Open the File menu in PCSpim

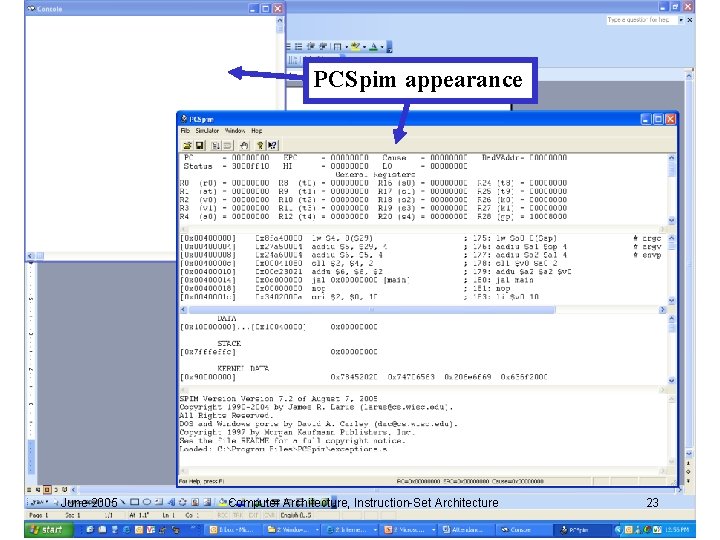pos(185,131)
